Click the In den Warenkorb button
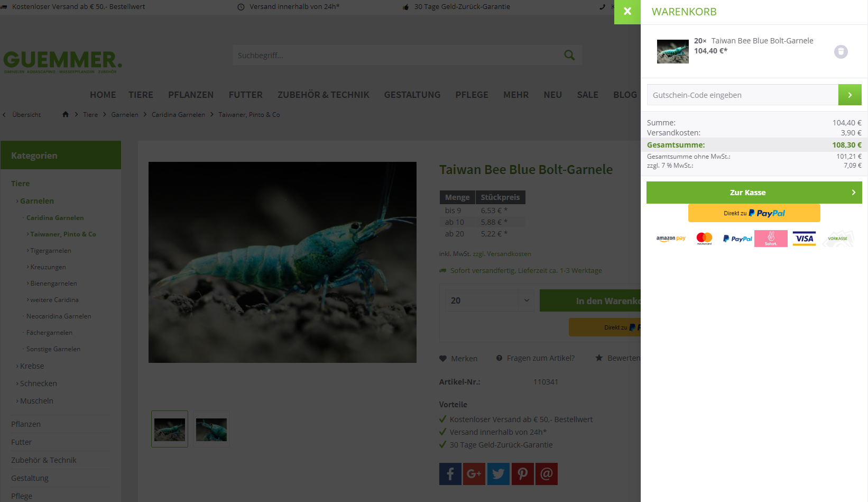This screenshot has height=502, width=868. [590, 300]
